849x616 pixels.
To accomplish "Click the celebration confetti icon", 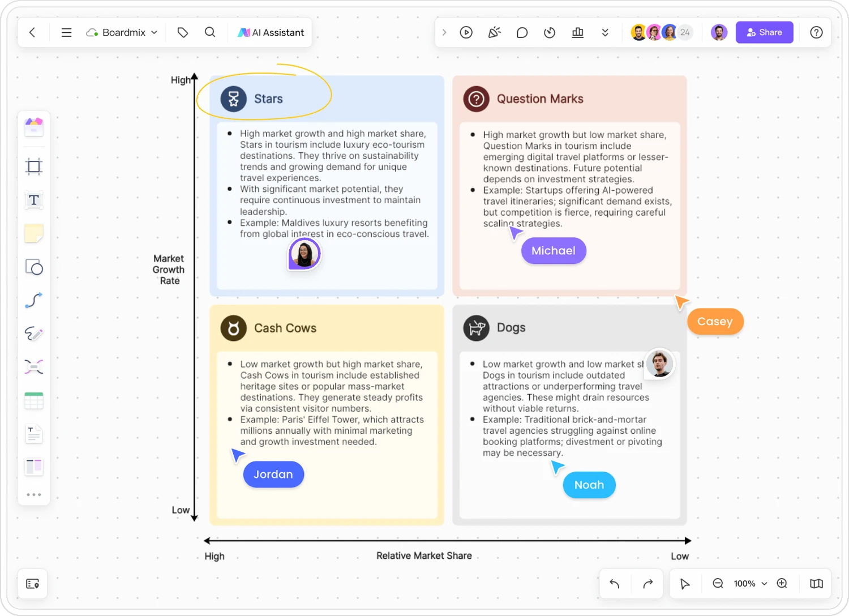I will (x=495, y=33).
